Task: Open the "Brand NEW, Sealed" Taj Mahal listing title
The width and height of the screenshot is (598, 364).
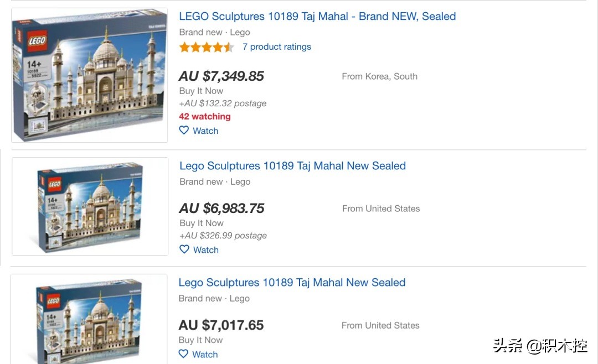Action: click(317, 16)
